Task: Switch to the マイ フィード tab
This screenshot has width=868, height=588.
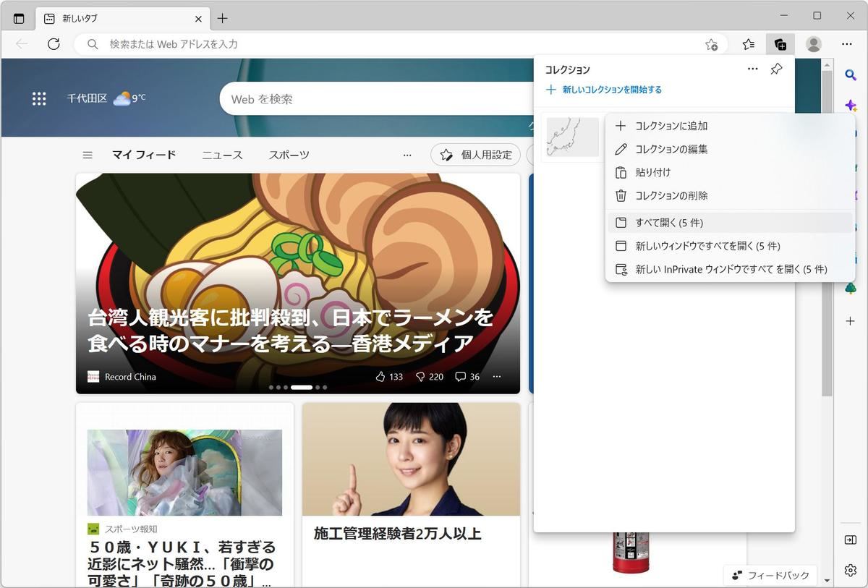Action: click(x=144, y=155)
